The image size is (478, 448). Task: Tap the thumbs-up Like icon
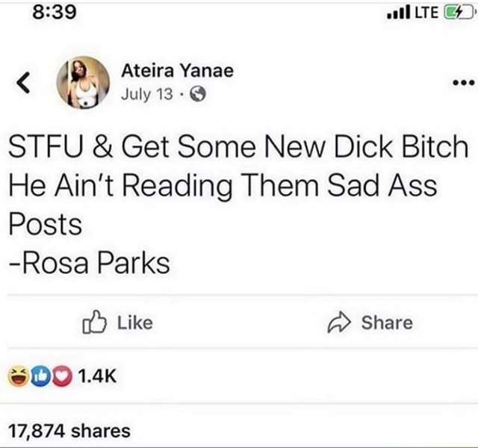click(x=95, y=322)
